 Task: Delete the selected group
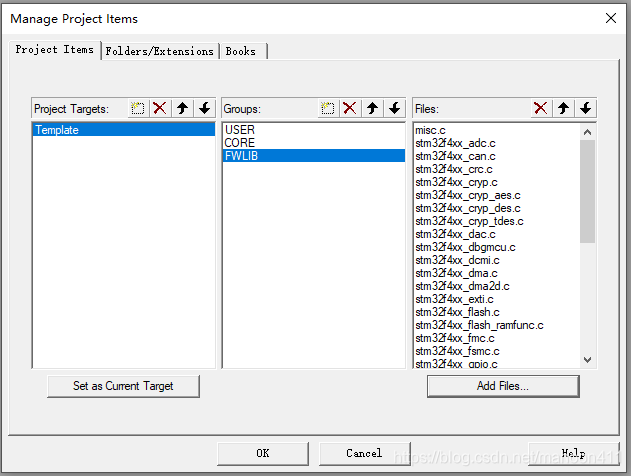point(350,108)
